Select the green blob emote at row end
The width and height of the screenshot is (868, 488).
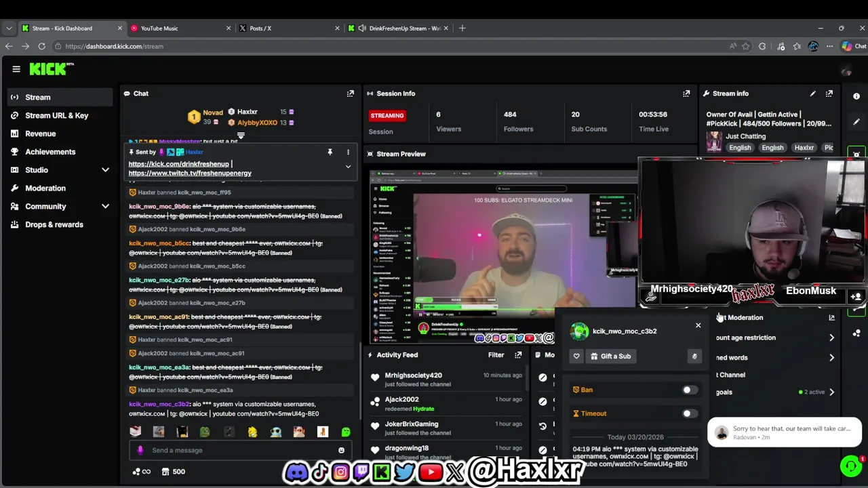point(346,432)
